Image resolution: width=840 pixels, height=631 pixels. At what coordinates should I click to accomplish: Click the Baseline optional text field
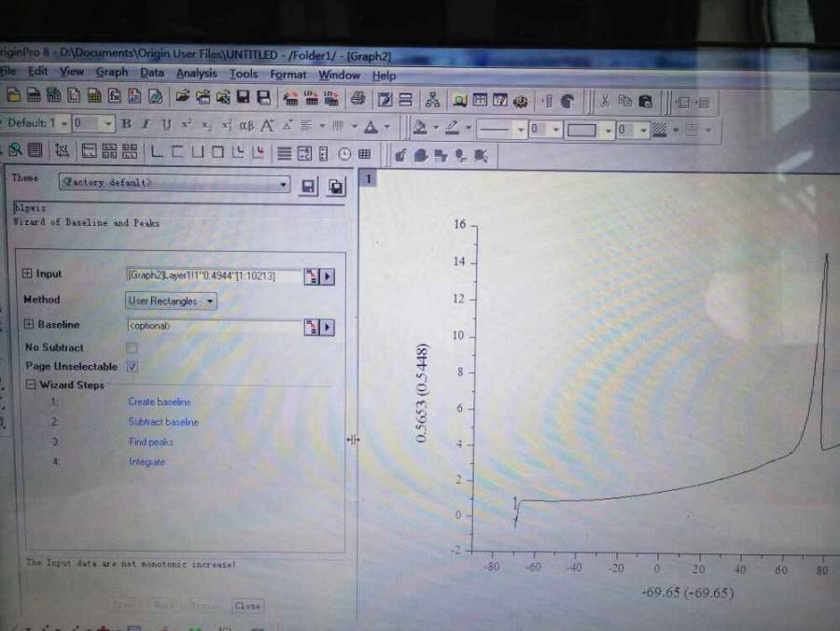click(215, 326)
